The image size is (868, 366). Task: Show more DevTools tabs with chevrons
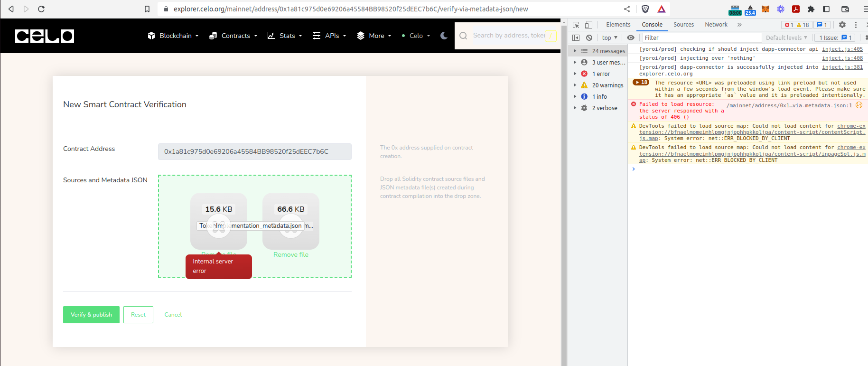point(739,25)
